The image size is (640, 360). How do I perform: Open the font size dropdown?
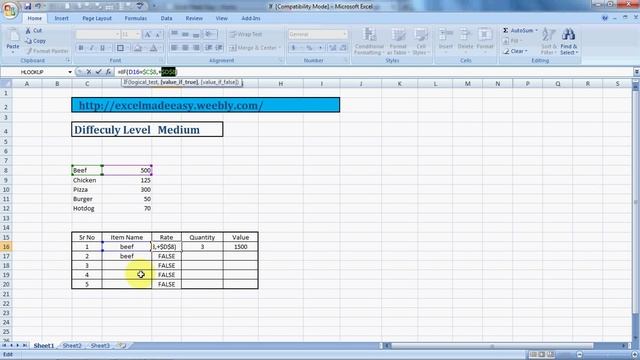tap(138, 35)
